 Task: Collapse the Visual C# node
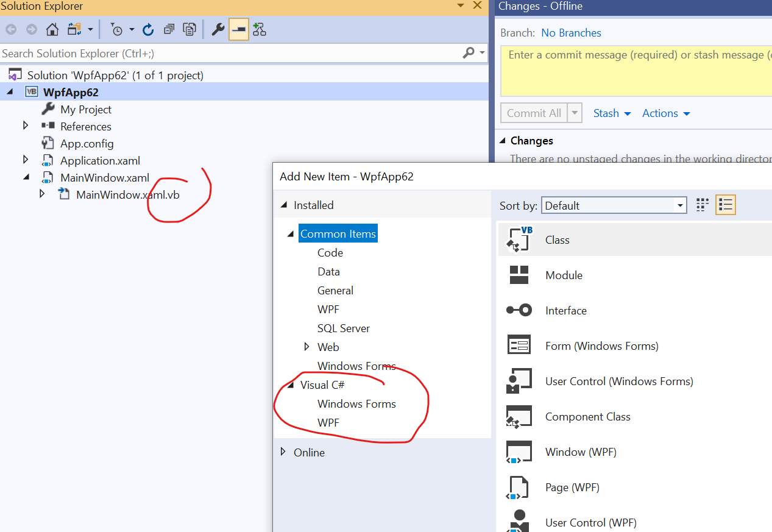(x=291, y=385)
